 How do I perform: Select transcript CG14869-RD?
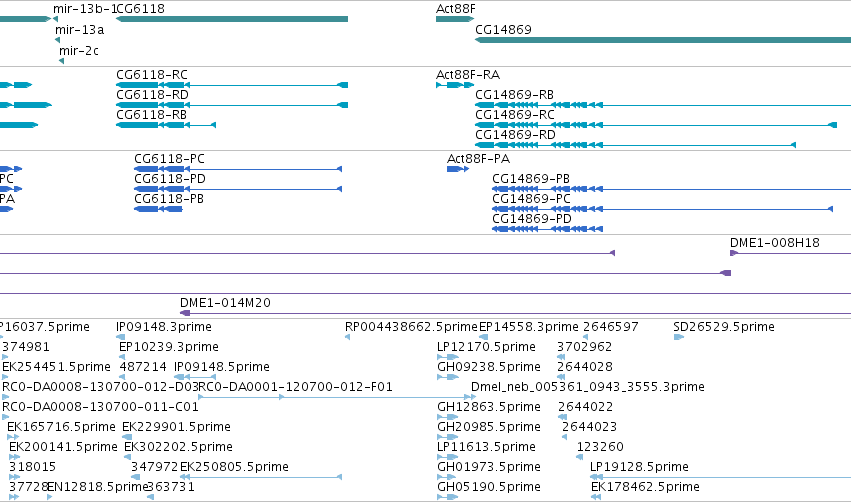(x=636, y=145)
